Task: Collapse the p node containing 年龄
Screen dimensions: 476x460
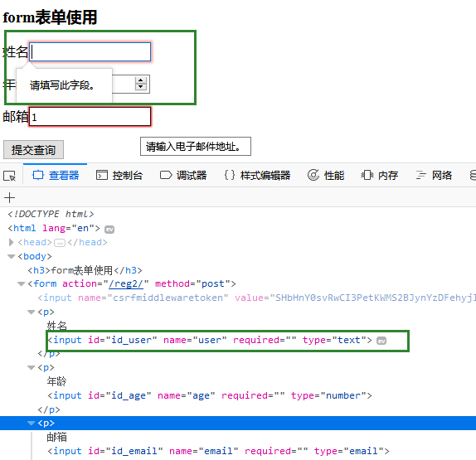Action: pos(32,368)
